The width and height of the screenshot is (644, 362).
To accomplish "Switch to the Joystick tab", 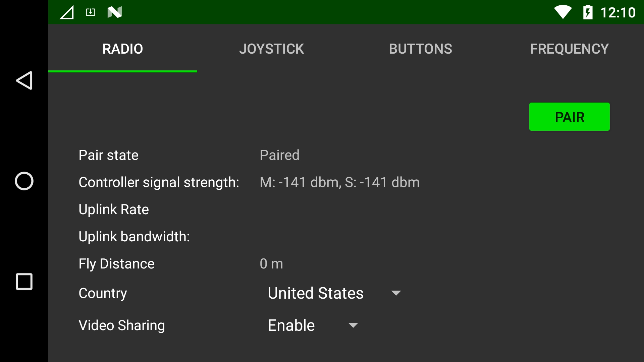I will (271, 49).
